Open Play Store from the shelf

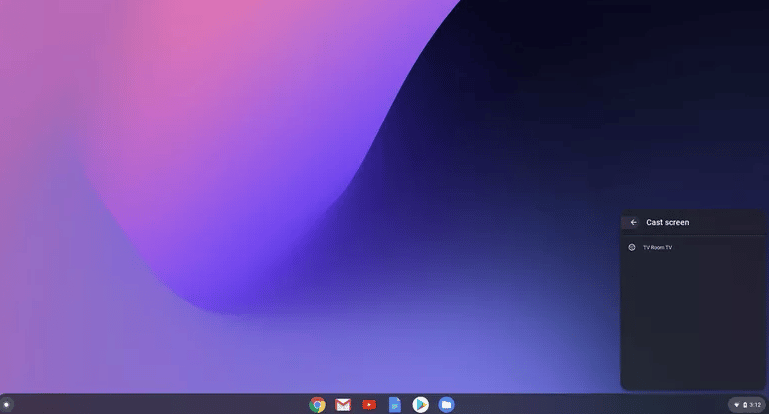(420, 405)
